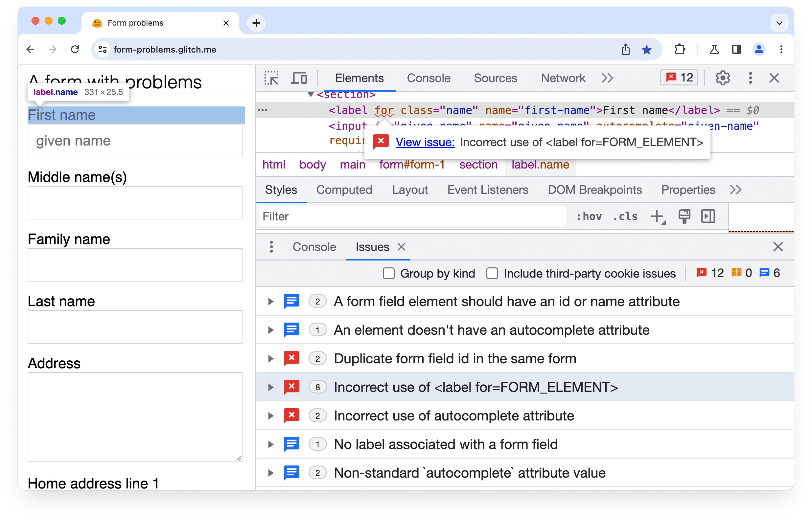Click the Console panel tab

429,78
